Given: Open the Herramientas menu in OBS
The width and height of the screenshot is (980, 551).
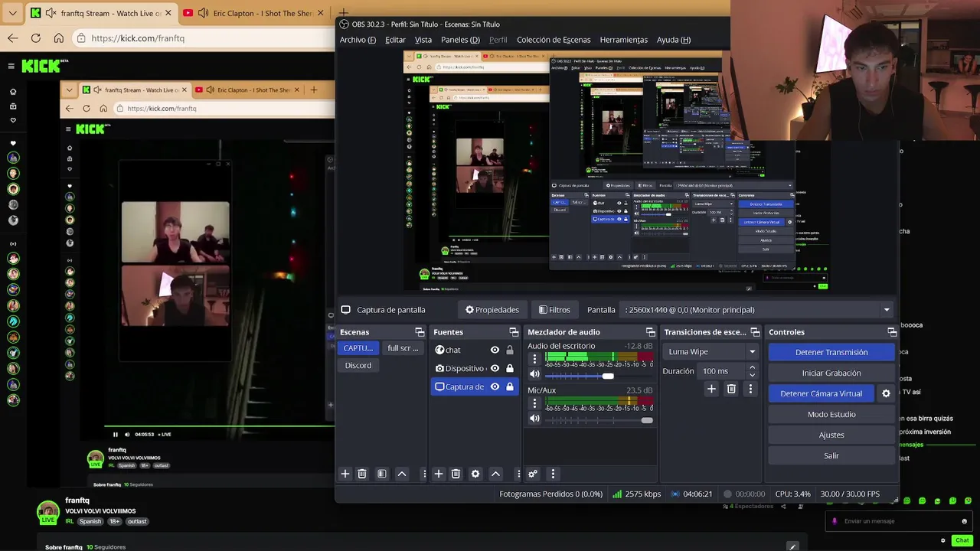Looking at the screenshot, I should tap(623, 40).
